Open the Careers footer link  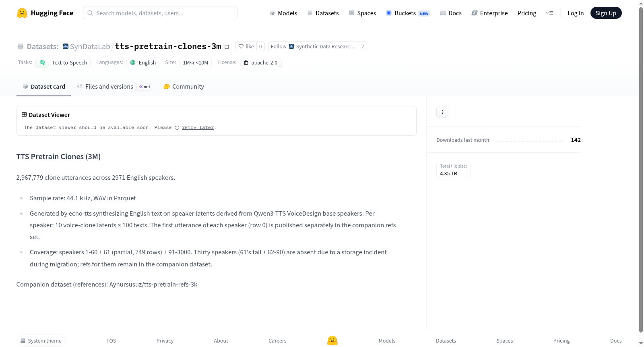click(x=277, y=341)
